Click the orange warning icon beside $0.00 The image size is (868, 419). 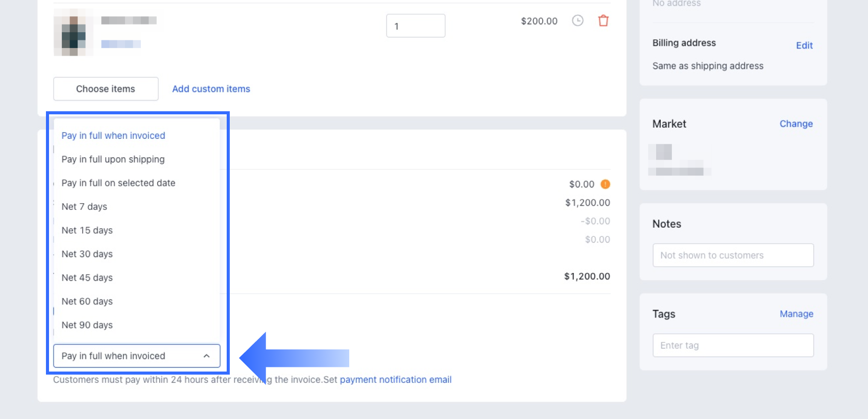[x=606, y=184]
